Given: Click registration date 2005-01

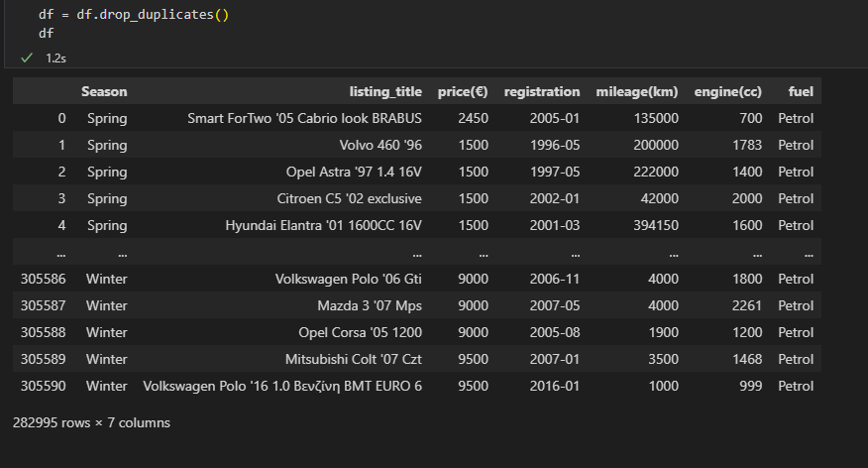Looking at the screenshot, I should (555, 118).
